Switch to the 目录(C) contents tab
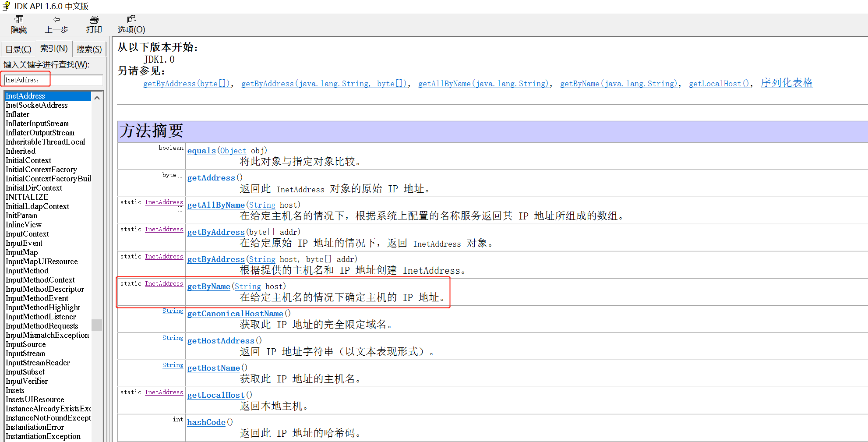This screenshot has height=442, width=868. (18, 49)
